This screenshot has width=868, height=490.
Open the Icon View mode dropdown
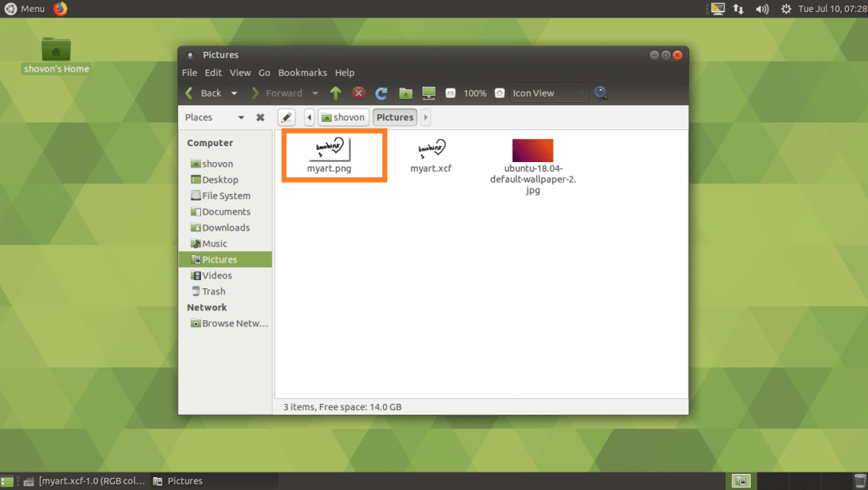point(548,93)
